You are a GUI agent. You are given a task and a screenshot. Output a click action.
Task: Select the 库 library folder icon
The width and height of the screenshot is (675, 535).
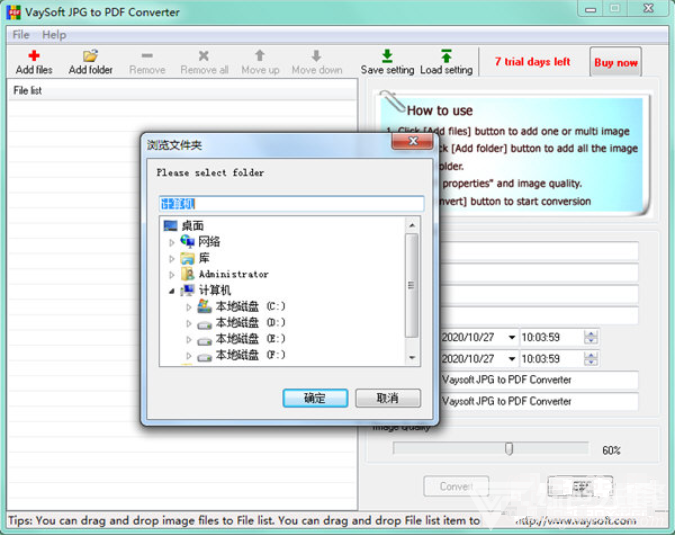[x=187, y=258]
